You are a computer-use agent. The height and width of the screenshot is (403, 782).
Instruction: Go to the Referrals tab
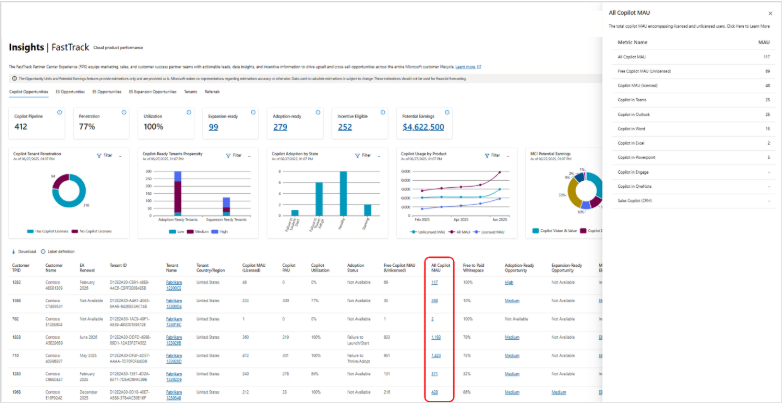(212, 92)
